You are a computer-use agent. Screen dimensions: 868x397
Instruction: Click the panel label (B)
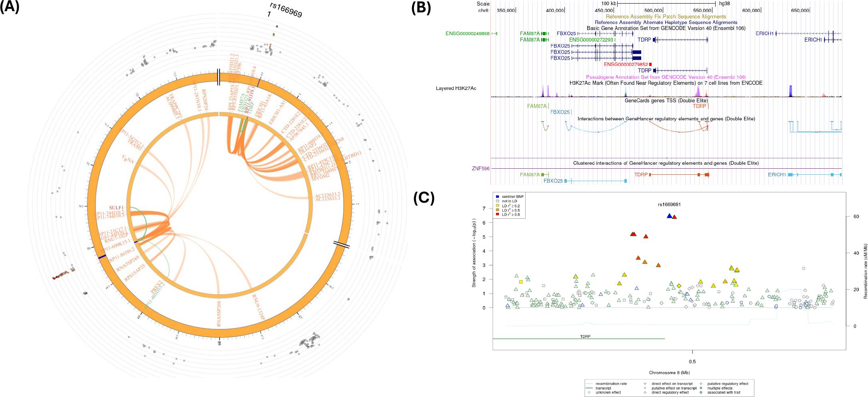421,8
